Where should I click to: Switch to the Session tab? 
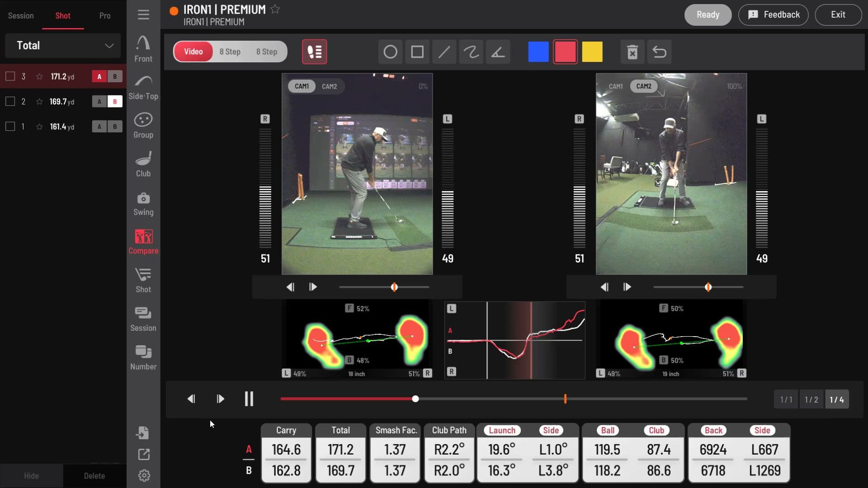[x=21, y=16]
